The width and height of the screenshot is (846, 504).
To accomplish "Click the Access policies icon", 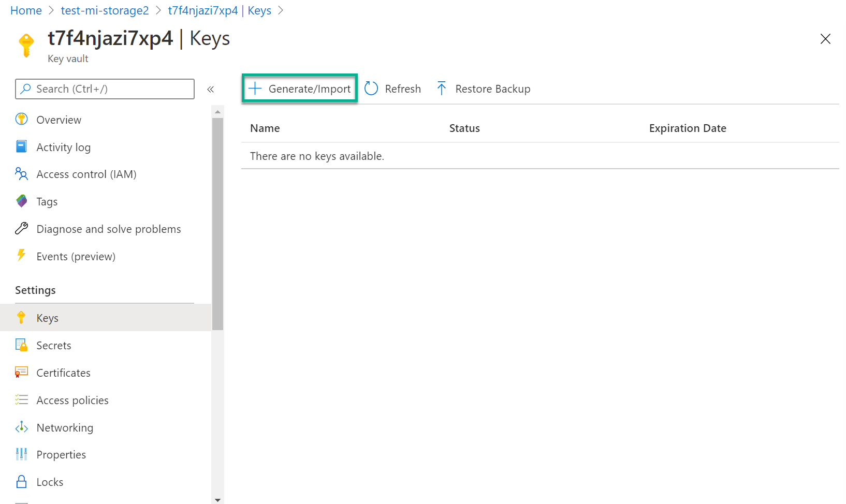I will 21,399.
